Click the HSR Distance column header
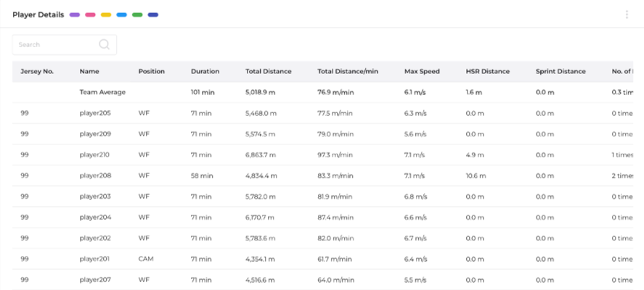The image size is (644, 290). point(487,71)
